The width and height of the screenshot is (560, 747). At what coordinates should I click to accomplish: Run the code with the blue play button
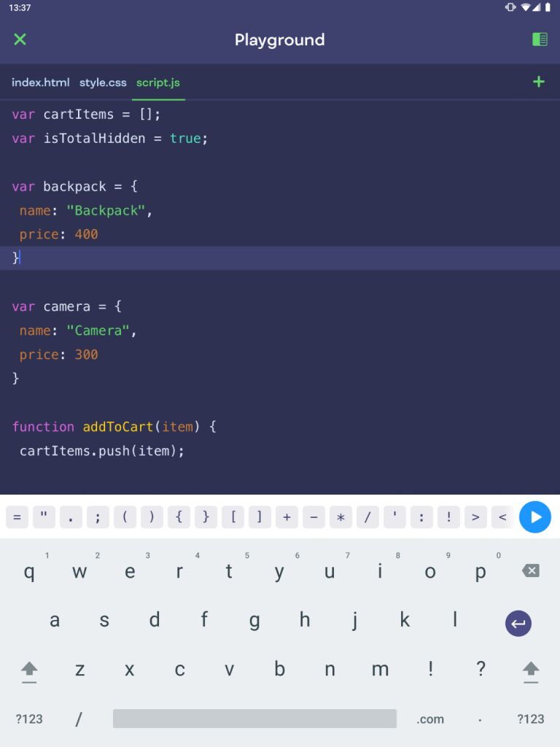(535, 517)
